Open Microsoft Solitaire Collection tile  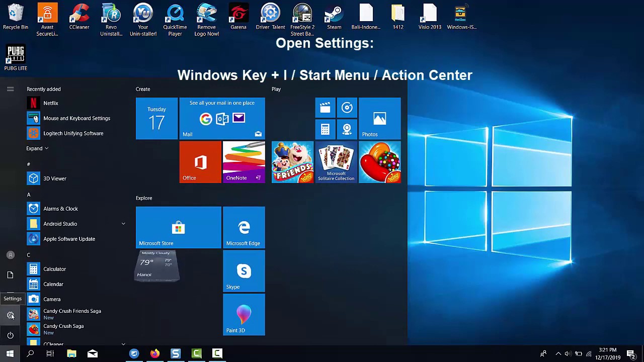tap(336, 162)
